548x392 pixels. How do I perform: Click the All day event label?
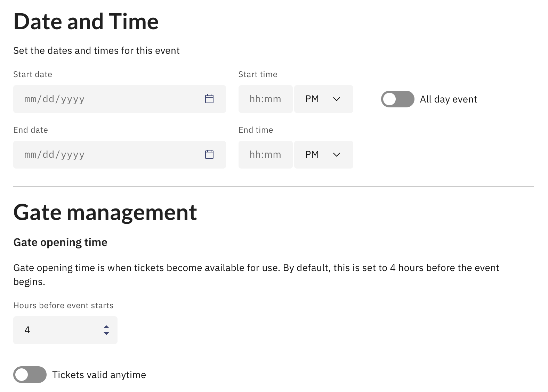point(448,99)
